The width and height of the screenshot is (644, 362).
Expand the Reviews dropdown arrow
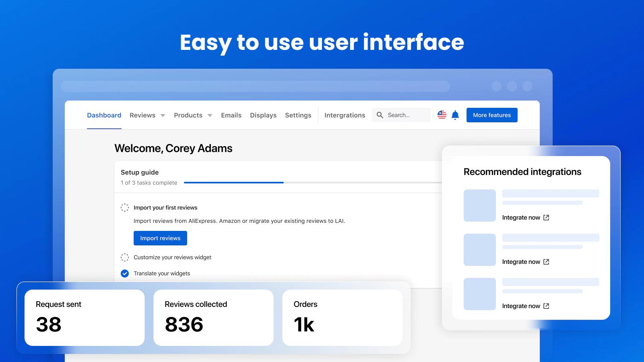click(163, 115)
